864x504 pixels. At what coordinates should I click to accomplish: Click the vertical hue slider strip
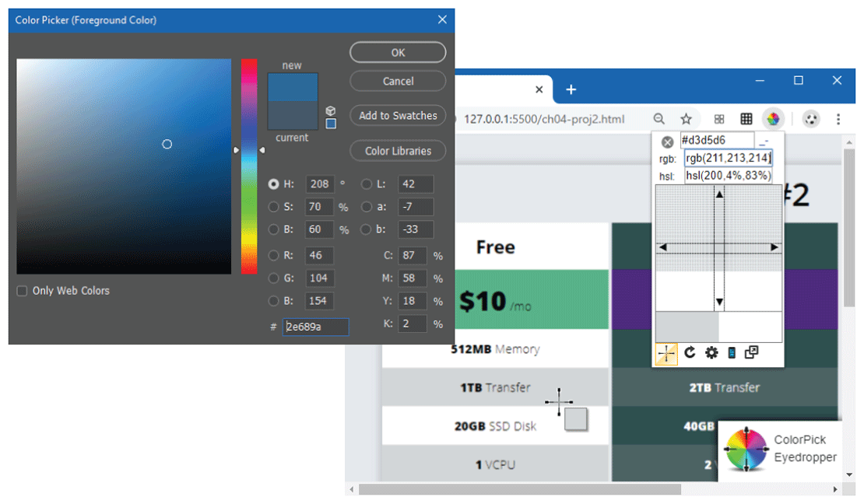(x=248, y=166)
